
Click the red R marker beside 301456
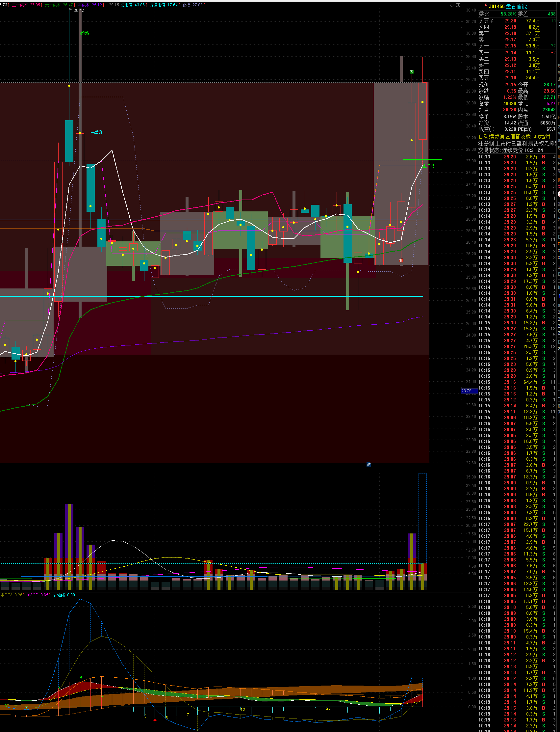pos(486,5)
